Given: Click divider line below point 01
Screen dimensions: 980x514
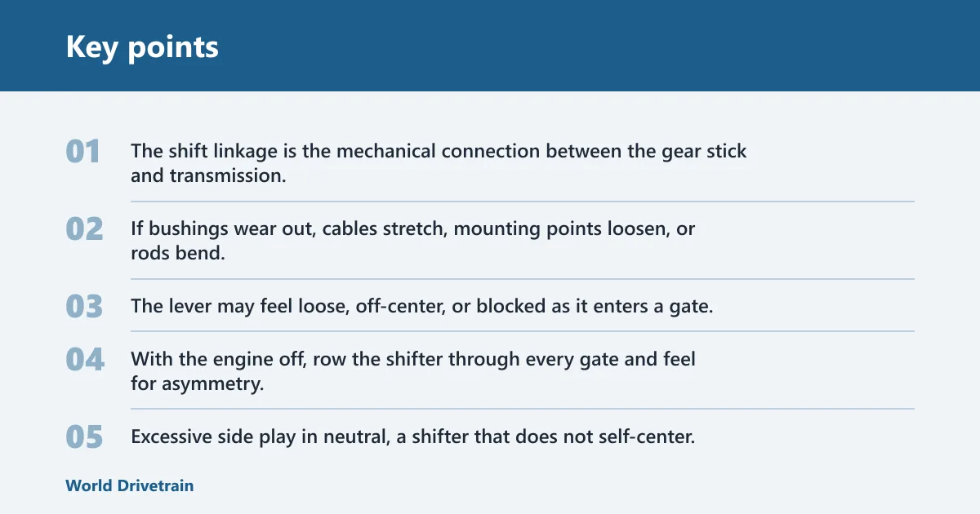Looking at the screenshot, I should 523,202.
